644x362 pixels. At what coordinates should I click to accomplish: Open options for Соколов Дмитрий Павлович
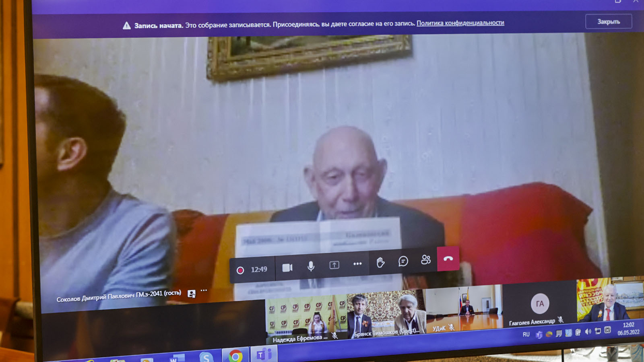[204, 290]
